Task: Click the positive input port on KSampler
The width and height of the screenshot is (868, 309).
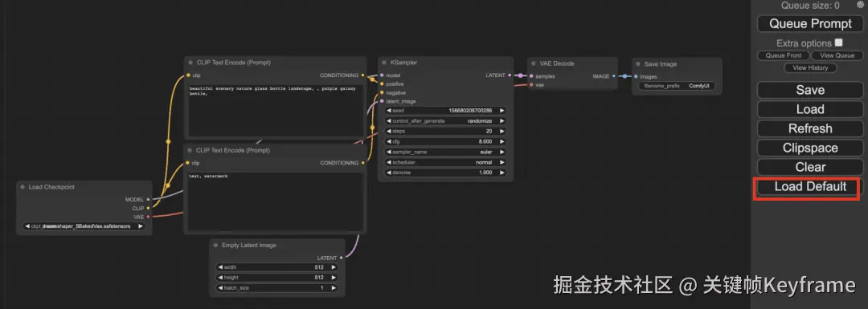Action: tap(382, 84)
